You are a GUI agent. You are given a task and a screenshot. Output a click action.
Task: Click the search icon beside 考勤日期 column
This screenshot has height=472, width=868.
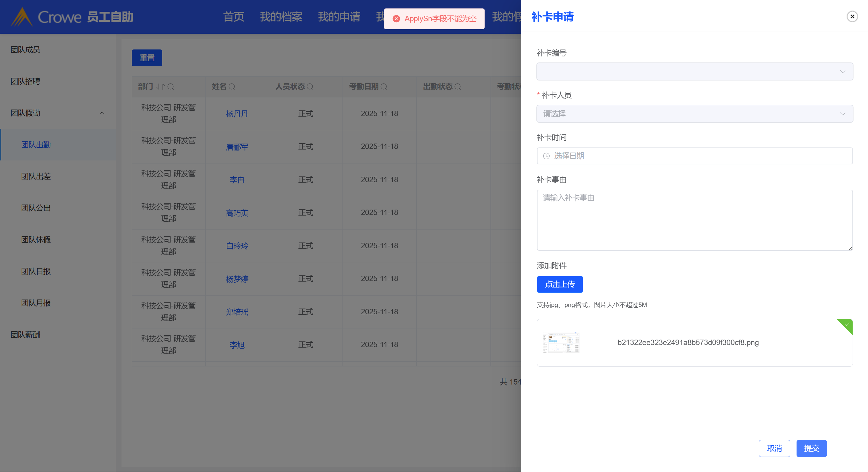(x=384, y=87)
